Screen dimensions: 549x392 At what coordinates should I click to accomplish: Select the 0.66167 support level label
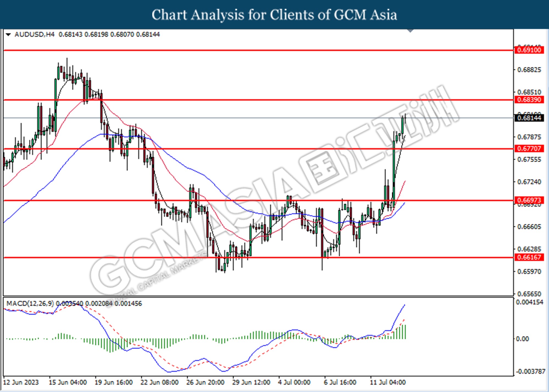529,257
